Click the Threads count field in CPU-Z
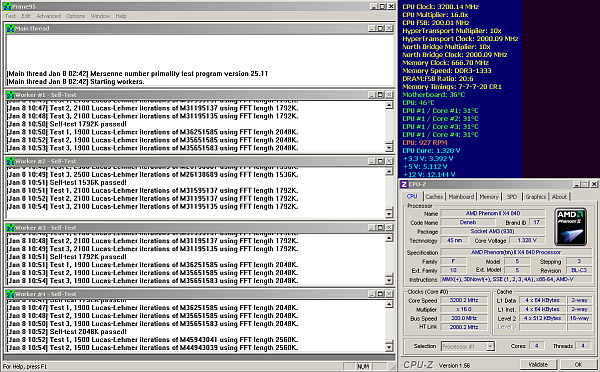The width and height of the screenshot is (600, 372). [583, 346]
